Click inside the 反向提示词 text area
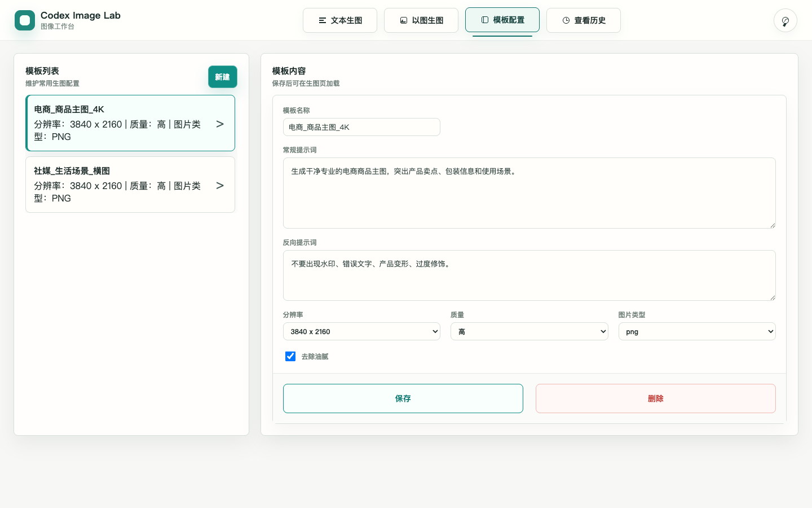This screenshot has height=508, width=812. click(529, 275)
